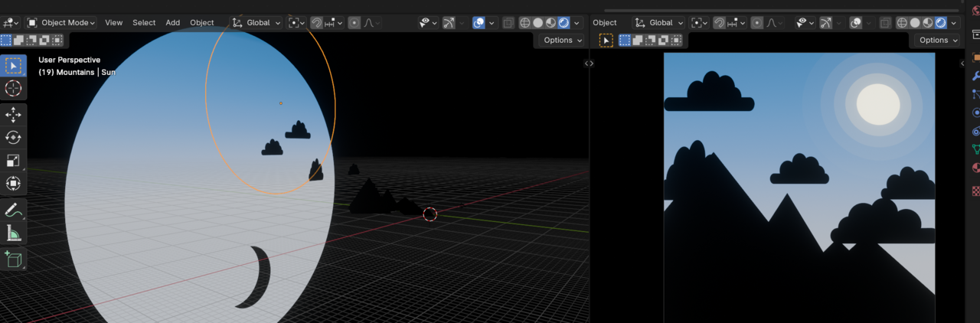Toggle snapping magnet in left viewport
Viewport: 980px width, 323px height.
pyautogui.click(x=316, y=23)
